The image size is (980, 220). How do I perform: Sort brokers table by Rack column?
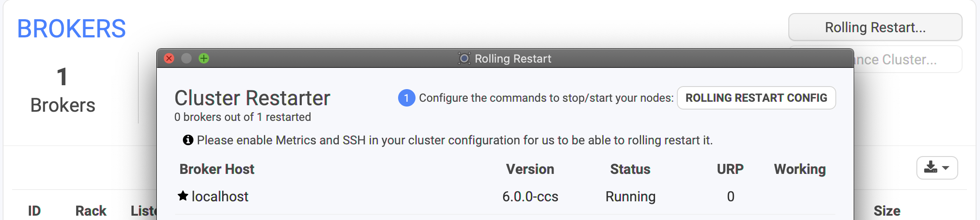click(91, 211)
